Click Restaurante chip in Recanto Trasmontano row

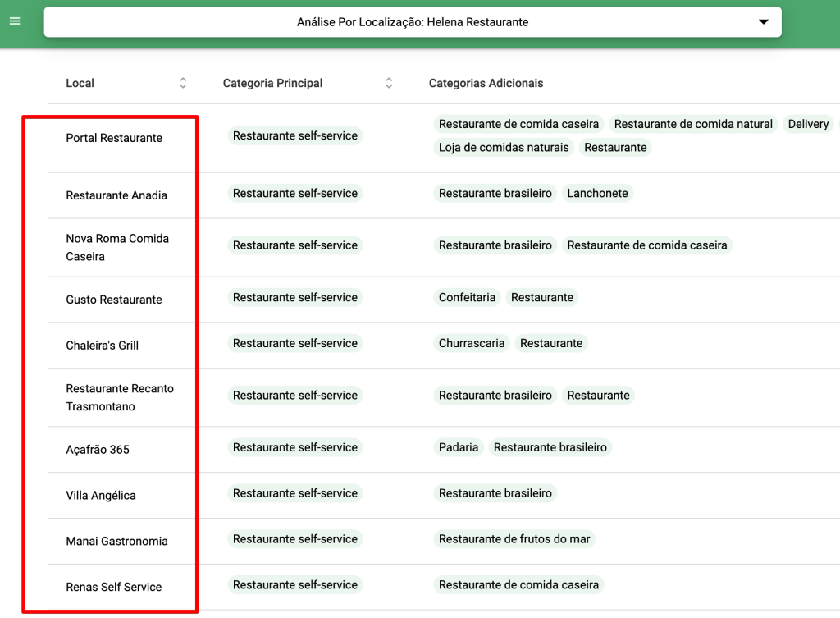(x=598, y=395)
